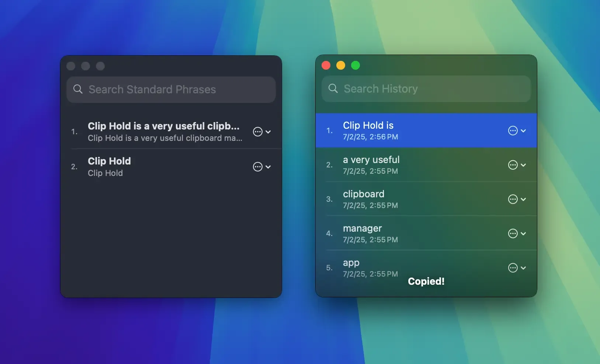The image size is (600, 364).
Task: Select the 'clipboard' history title
Action: [x=363, y=194]
